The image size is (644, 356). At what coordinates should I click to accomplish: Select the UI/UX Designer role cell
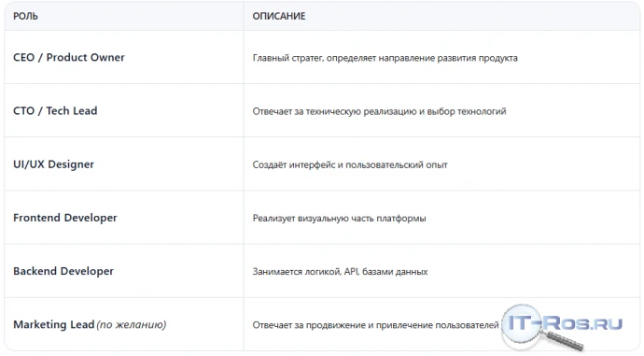(124, 164)
